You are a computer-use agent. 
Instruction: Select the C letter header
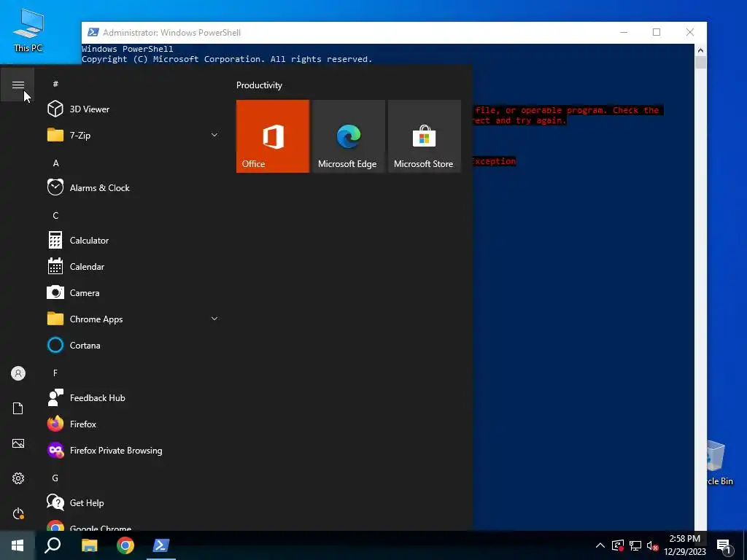coord(55,216)
